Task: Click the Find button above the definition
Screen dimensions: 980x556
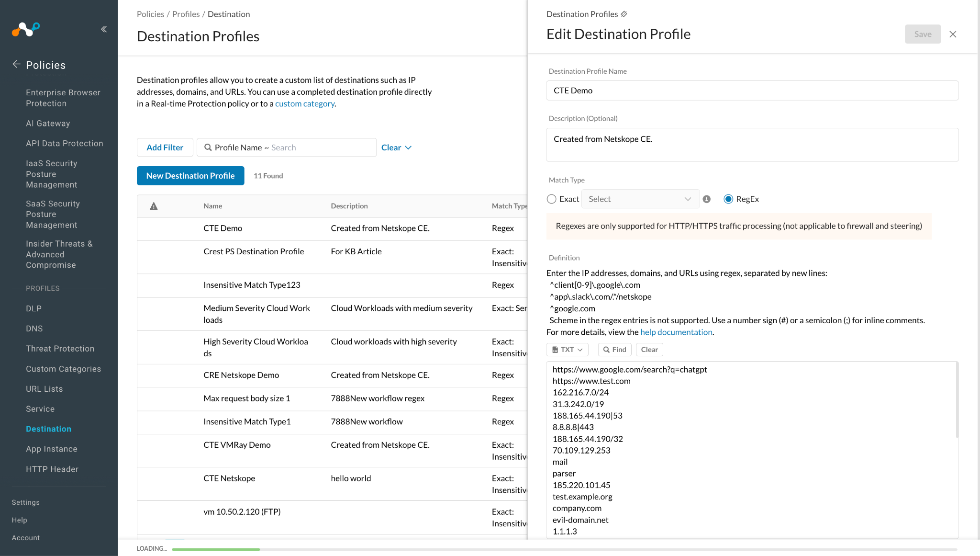Action: pos(615,350)
